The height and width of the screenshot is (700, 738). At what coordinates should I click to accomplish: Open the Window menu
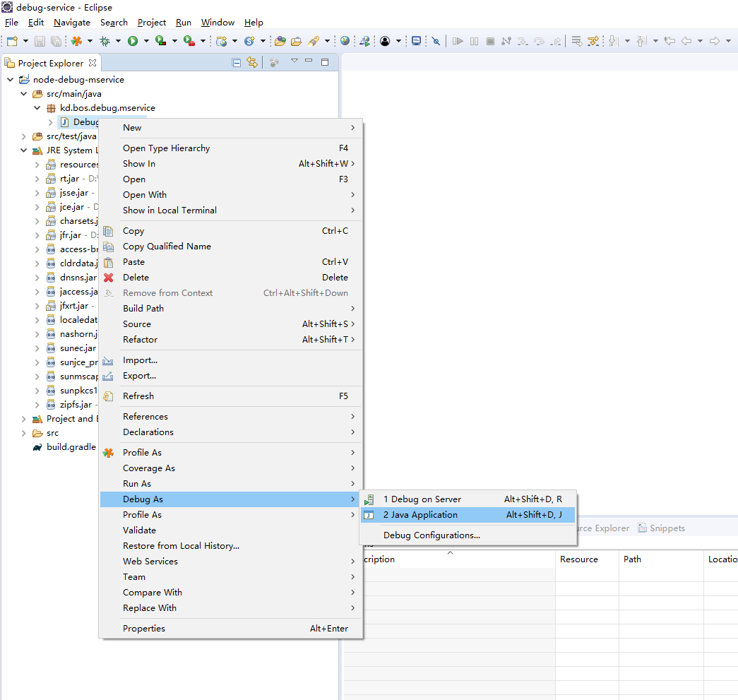218,23
